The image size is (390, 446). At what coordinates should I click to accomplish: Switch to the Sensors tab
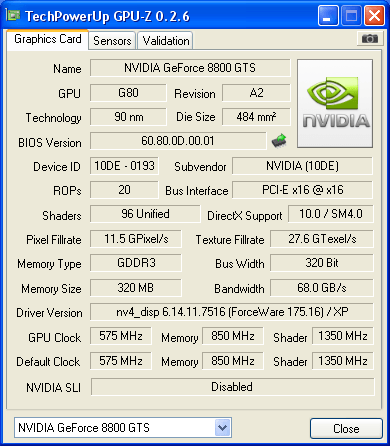pyautogui.click(x=112, y=41)
